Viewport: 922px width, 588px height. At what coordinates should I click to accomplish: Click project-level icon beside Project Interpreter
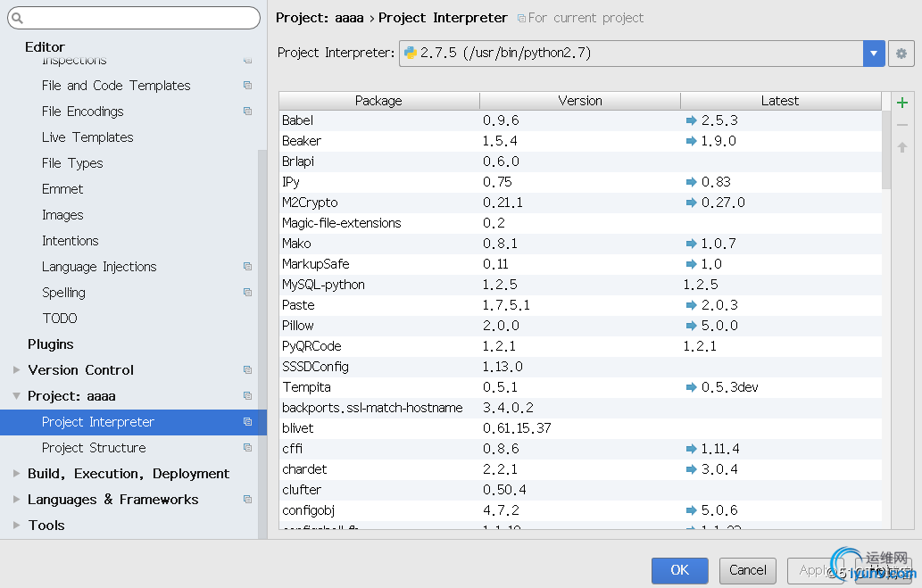247,422
